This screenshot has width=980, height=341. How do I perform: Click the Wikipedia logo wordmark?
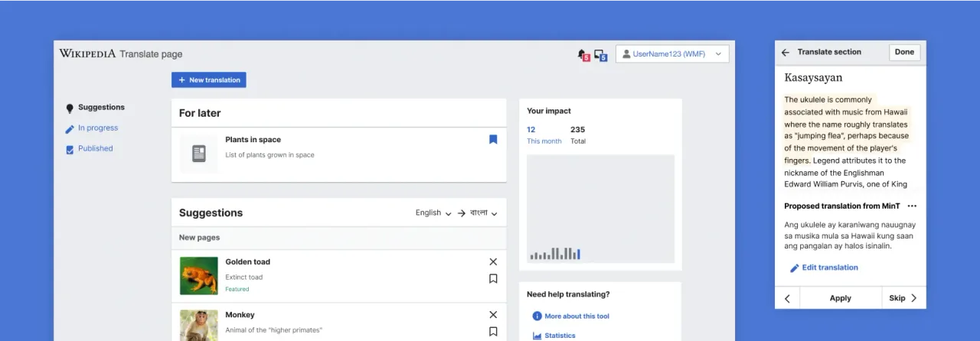(x=87, y=54)
